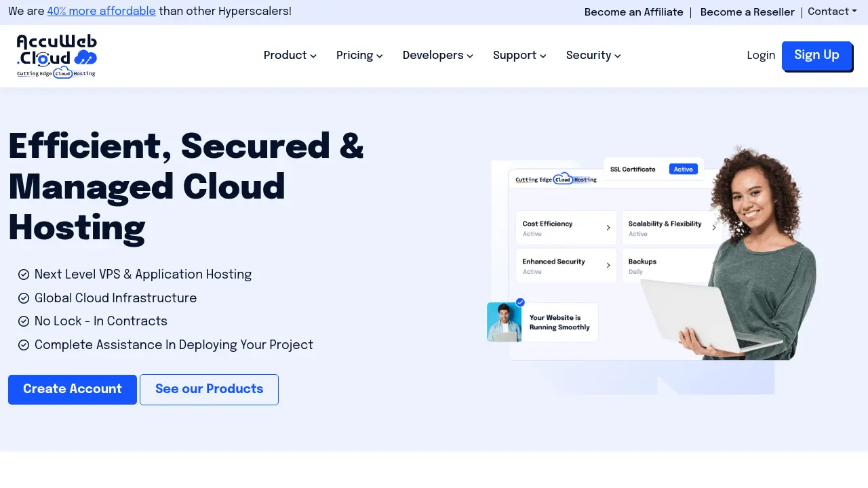Click the Sign Up button
This screenshot has width=868, height=488.
tap(816, 56)
